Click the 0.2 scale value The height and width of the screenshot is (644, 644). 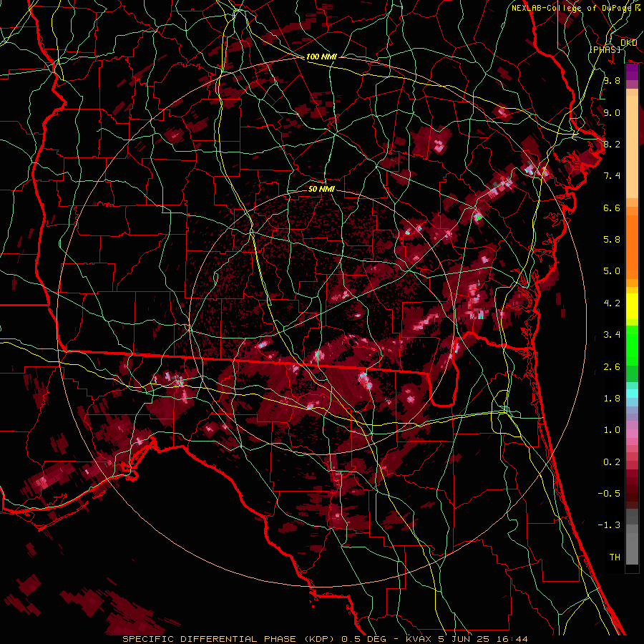[612, 462]
